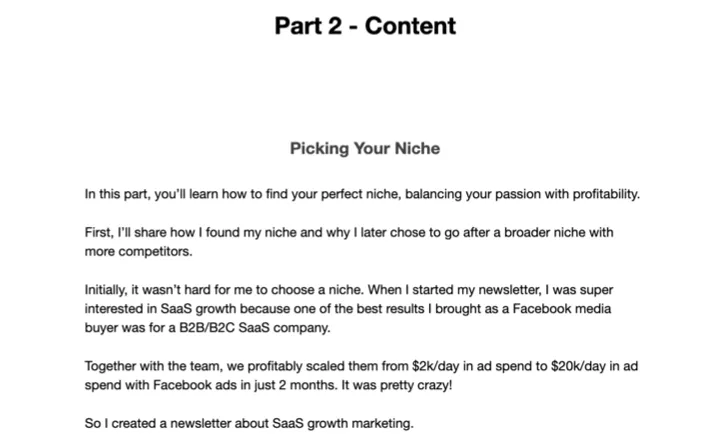Click the words 'Facebook media' in the third paragraph
Screen dimensions: 727x441
tap(562, 309)
